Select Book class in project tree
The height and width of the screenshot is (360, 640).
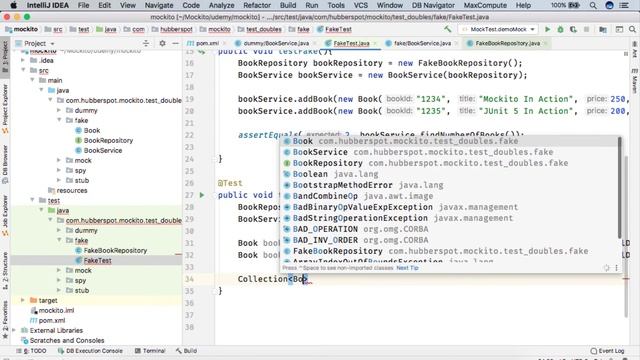tap(91, 130)
